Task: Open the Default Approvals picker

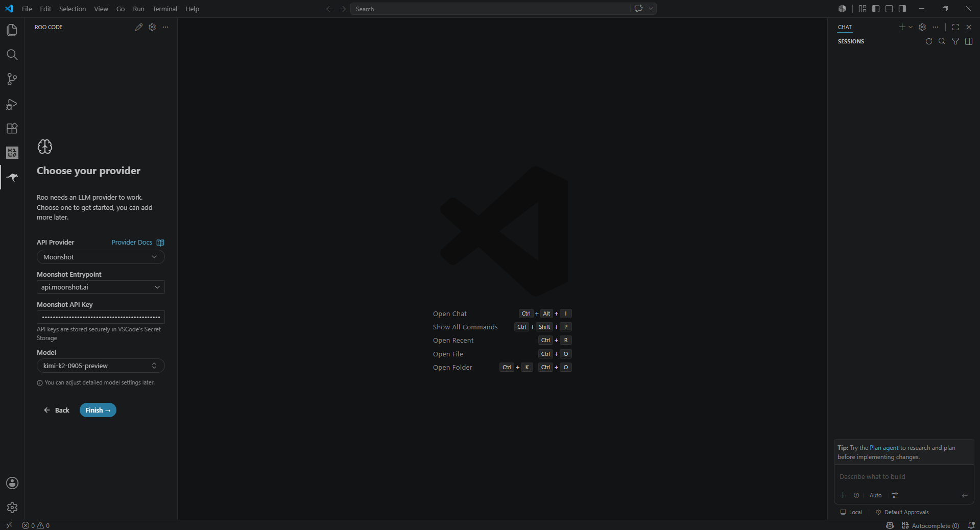Action: (x=902, y=512)
